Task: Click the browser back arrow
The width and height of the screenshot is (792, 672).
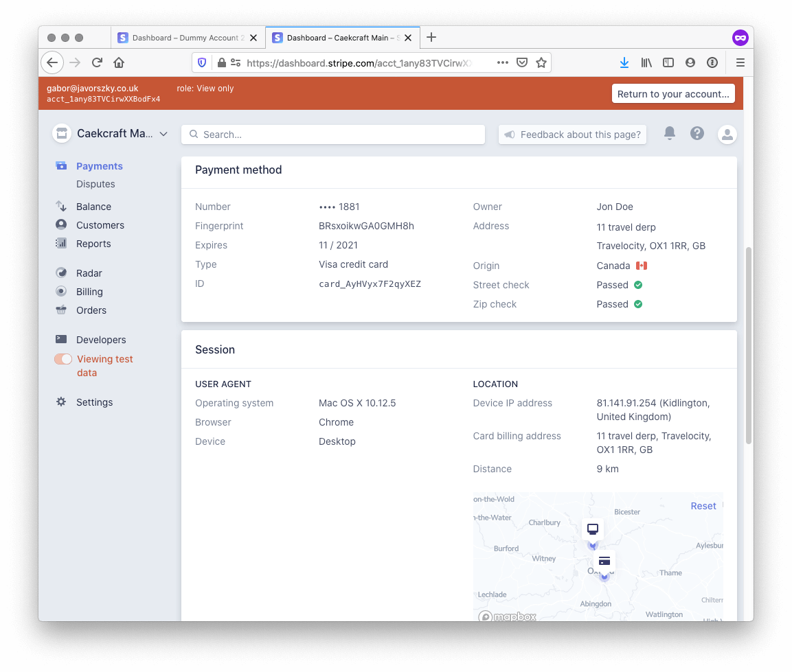Action: point(52,62)
